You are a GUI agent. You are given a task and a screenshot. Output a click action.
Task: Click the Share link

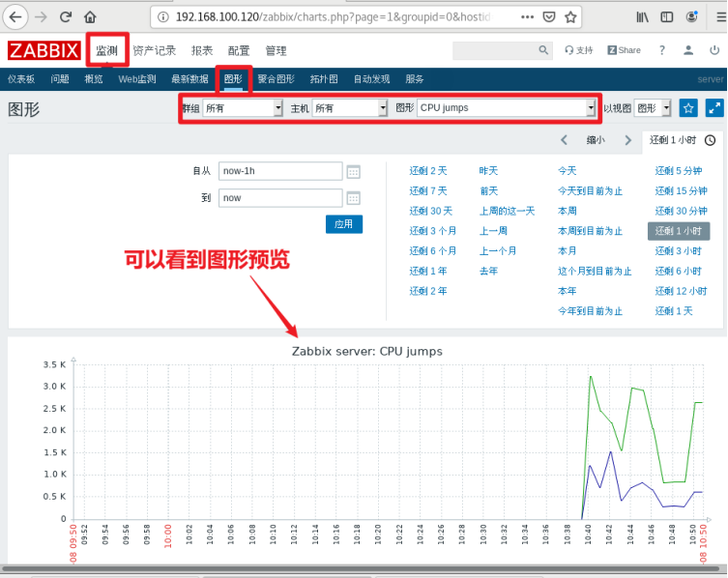pyautogui.click(x=624, y=50)
